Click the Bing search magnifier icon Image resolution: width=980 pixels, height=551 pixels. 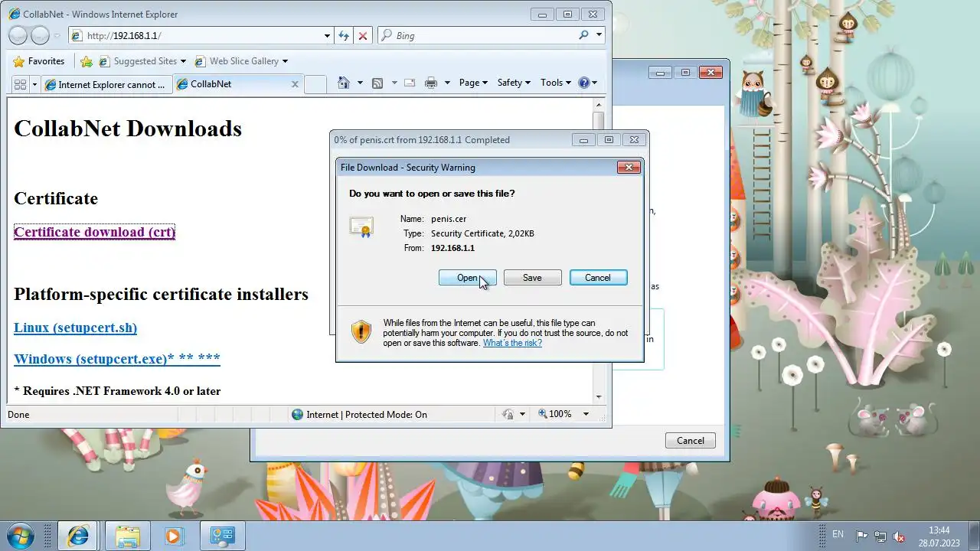pyautogui.click(x=583, y=35)
